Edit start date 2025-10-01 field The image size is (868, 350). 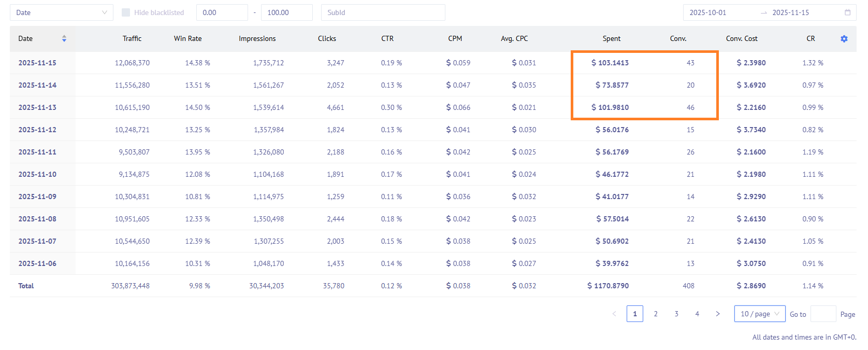pyautogui.click(x=707, y=12)
